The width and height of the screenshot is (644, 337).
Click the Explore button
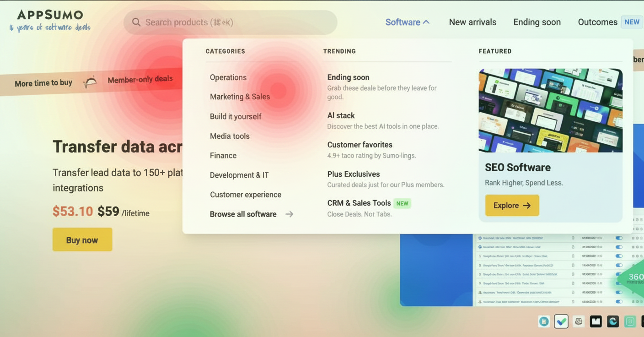(x=512, y=205)
